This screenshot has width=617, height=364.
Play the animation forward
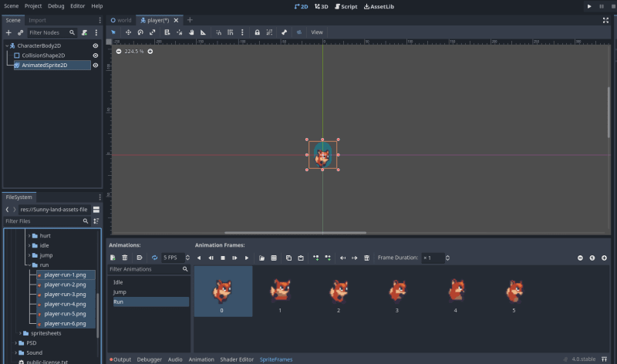point(247,258)
